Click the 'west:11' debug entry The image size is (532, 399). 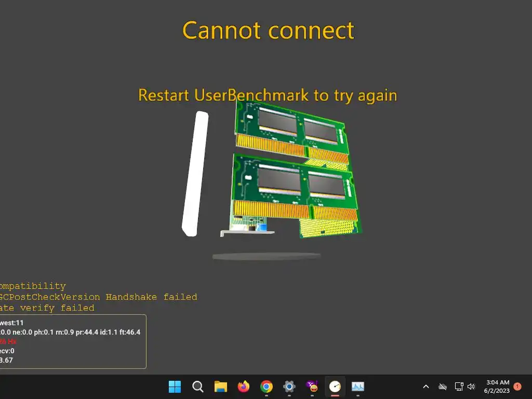[x=12, y=323]
